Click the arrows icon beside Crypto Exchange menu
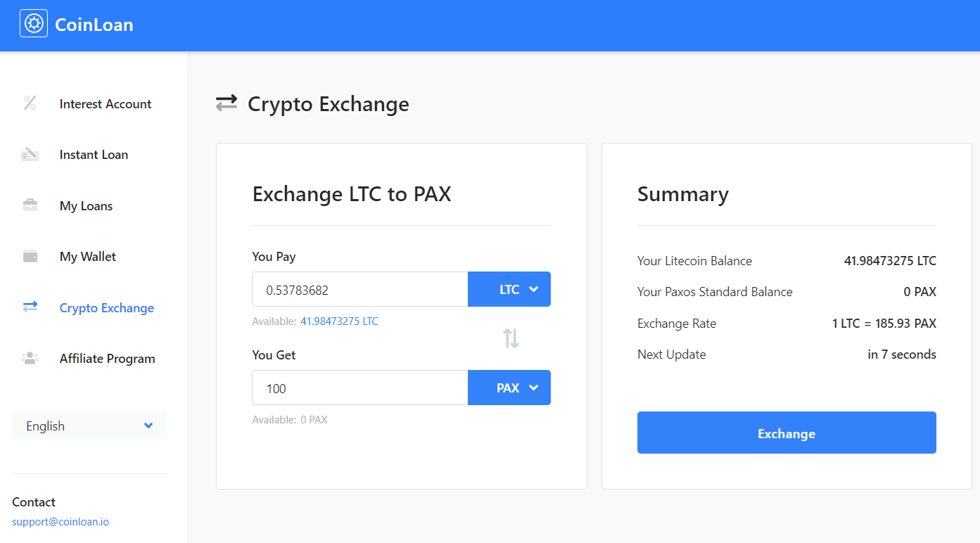Screen dimensions: 980x543 pyautogui.click(x=30, y=307)
